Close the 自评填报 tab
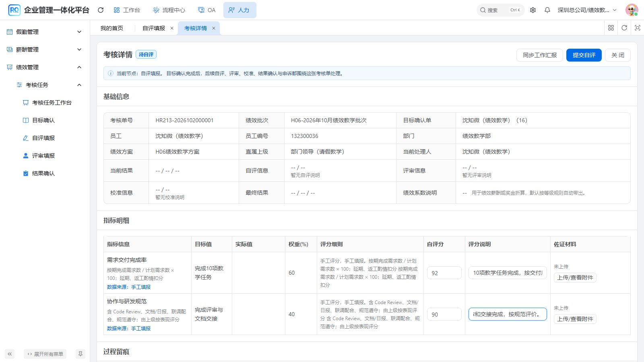Screen dimensions: 644x362 [172, 28]
